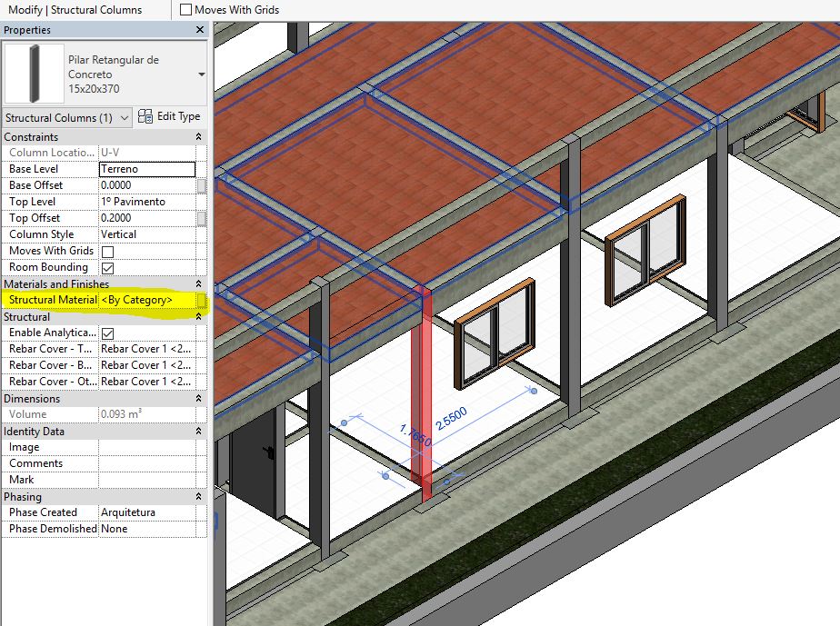Click the Base Level Terreno field

pyautogui.click(x=147, y=168)
